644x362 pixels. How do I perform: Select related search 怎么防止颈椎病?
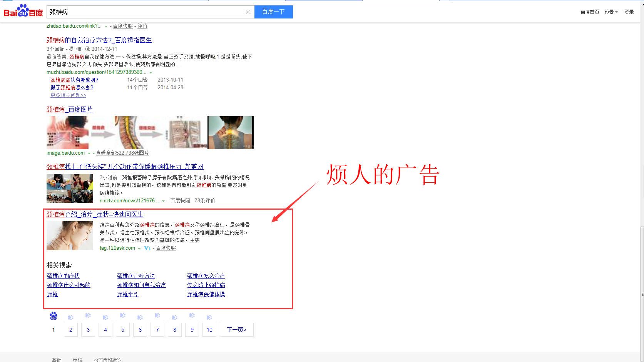(x=206, y=285)
